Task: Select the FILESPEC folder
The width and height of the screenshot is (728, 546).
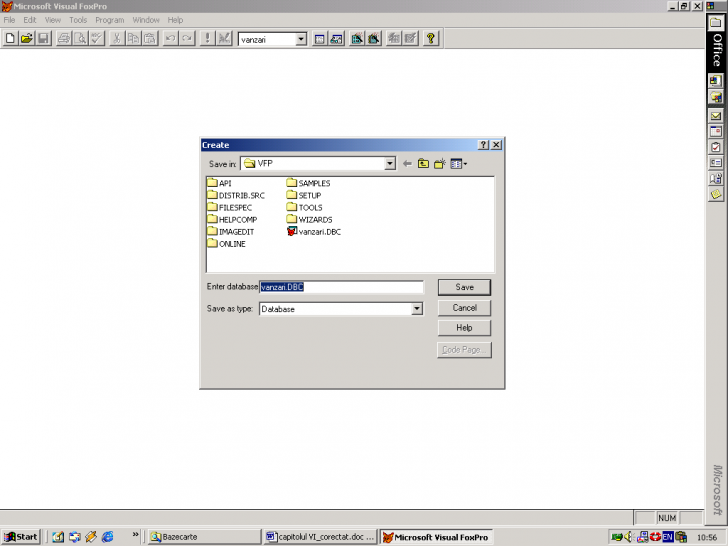Action: click(230, 207)
